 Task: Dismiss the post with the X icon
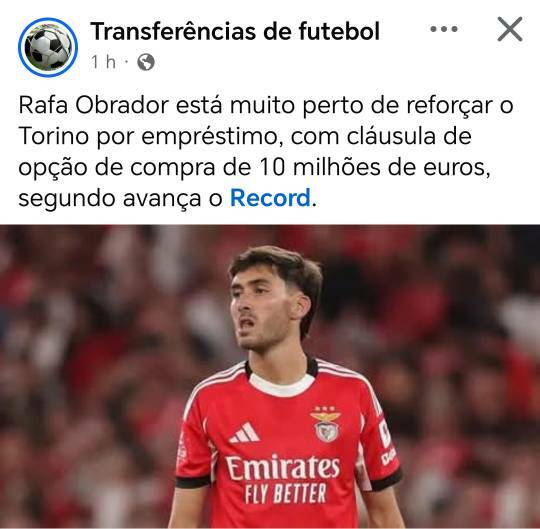point(510,29)
